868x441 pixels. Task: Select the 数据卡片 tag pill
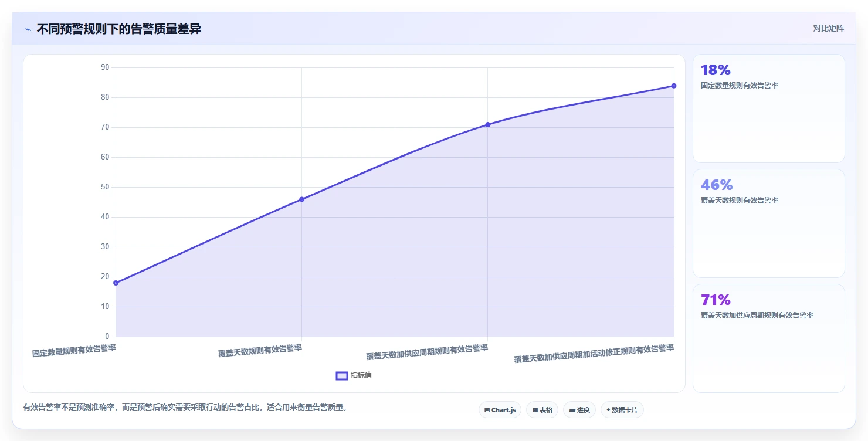pos(622,410)
